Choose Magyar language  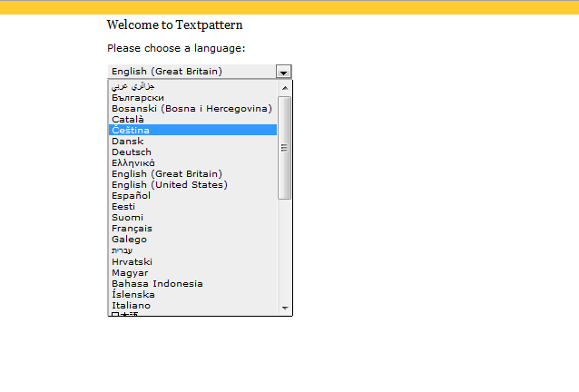193,273
